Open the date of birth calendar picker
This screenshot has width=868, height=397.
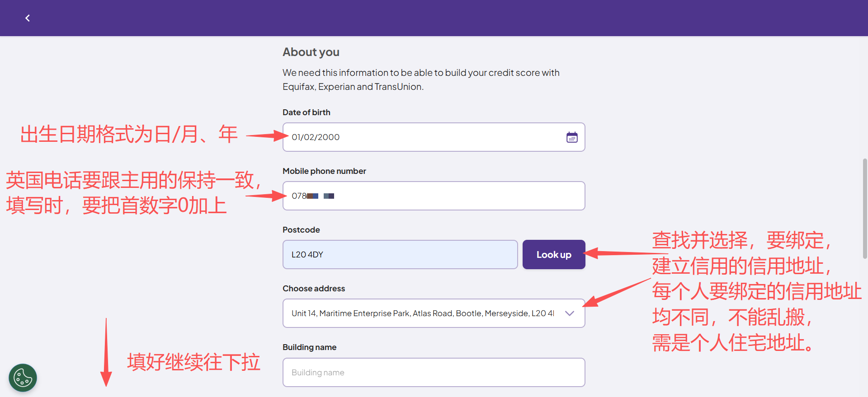point(572,137)
